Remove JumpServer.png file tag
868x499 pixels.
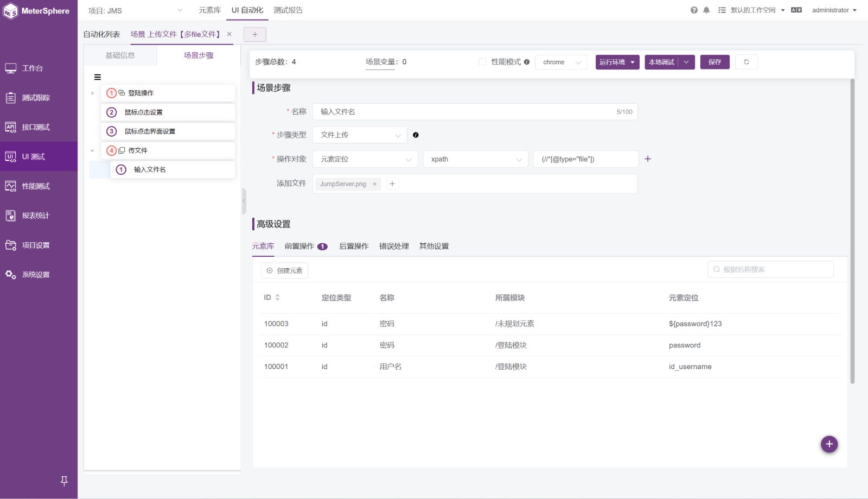click(374, 184)
